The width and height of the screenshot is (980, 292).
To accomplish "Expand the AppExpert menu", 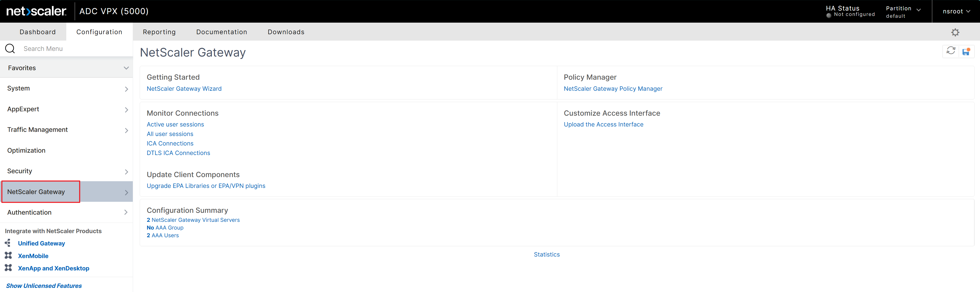I will click(x=126, y=110).
